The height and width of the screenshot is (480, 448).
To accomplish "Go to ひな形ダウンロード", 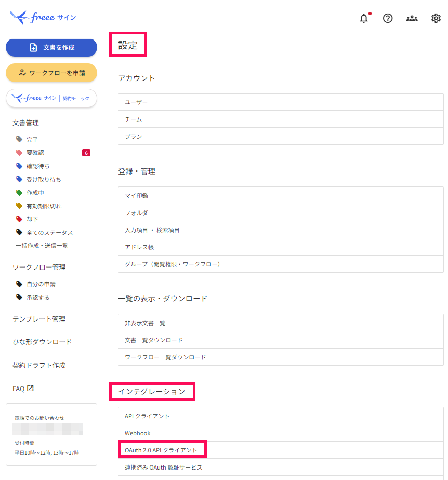I will (42, 342).
